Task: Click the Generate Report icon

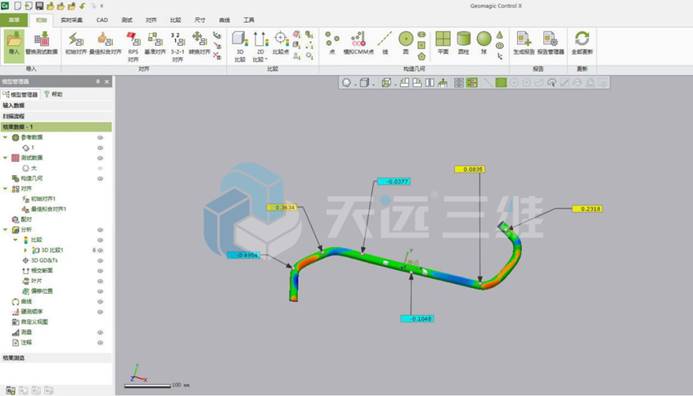Action: coord(524,42)
